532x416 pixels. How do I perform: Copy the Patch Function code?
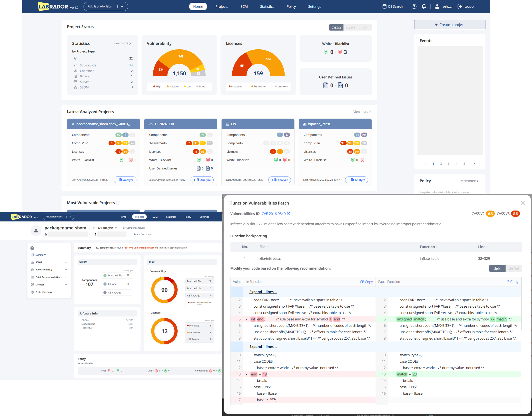pos(512,282)
